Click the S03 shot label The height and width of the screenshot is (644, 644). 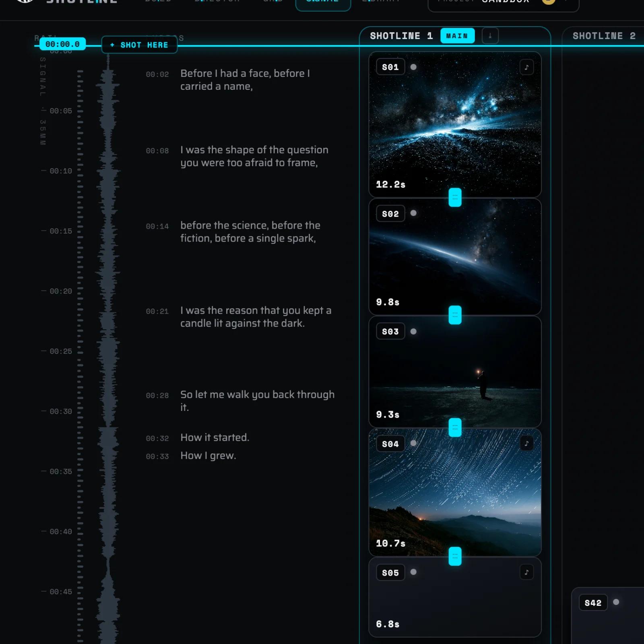point(390,332)
